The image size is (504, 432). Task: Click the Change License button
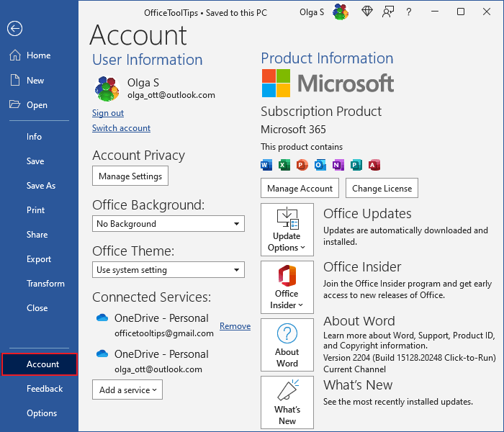[x=382, y=188]
